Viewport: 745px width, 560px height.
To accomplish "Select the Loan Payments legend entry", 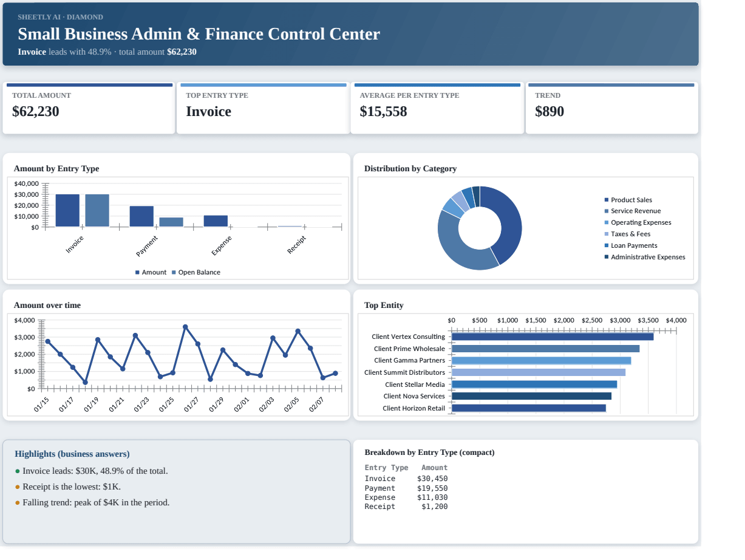I will click(x=631, y=246).
